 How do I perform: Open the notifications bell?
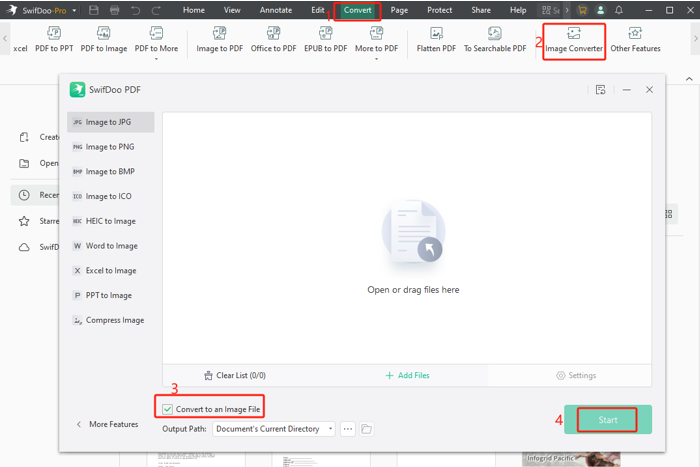(x=619, y=10)
